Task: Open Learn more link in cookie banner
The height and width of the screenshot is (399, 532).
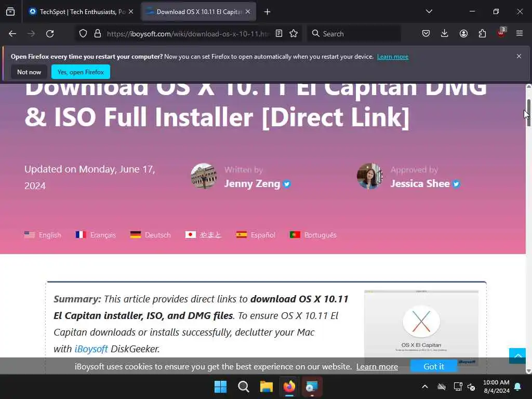Action: (377, 367)
